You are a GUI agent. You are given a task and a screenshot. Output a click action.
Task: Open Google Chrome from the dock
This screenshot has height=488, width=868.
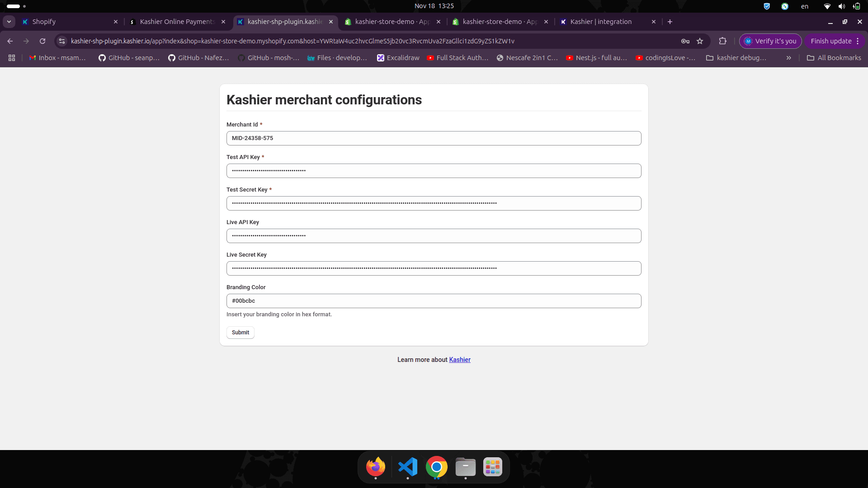436,467
